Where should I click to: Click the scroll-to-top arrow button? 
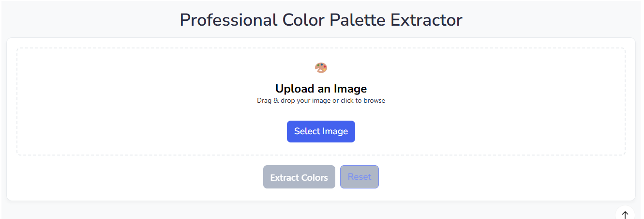pos(625,214)
